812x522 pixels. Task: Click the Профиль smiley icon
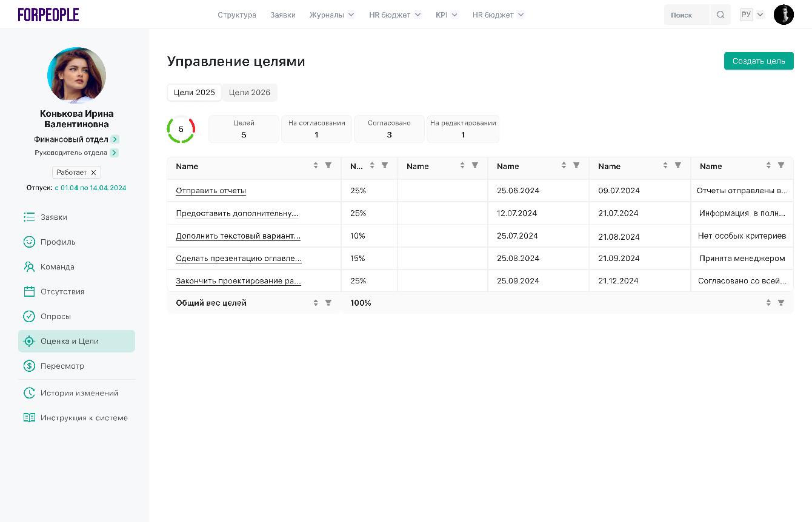[x=29, y=242]
